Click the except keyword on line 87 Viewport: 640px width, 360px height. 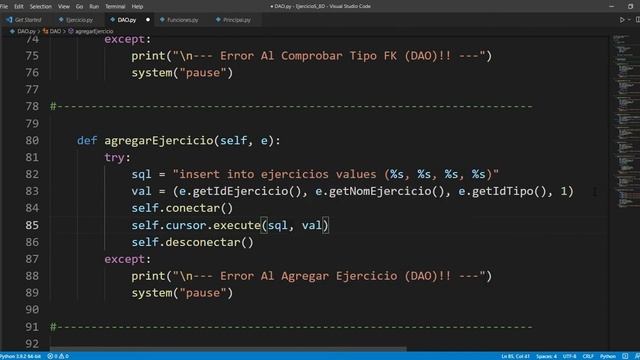tap(124, 259)
